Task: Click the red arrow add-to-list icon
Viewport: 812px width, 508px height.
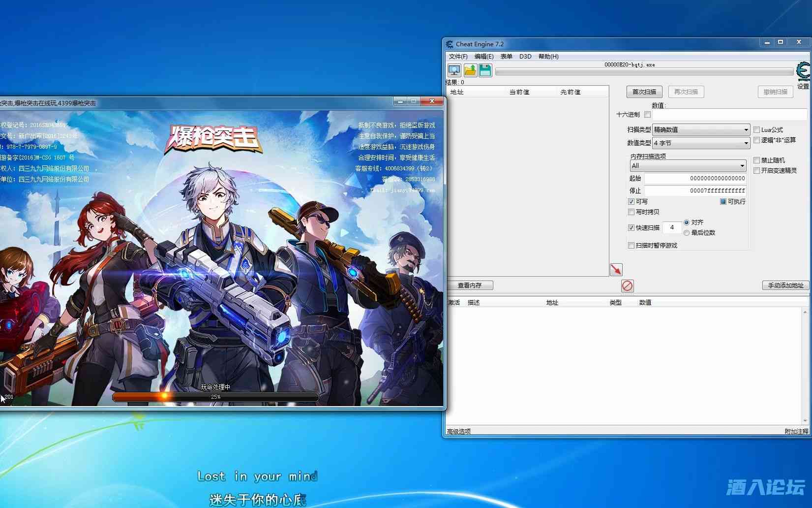Action: click(616, 269)
